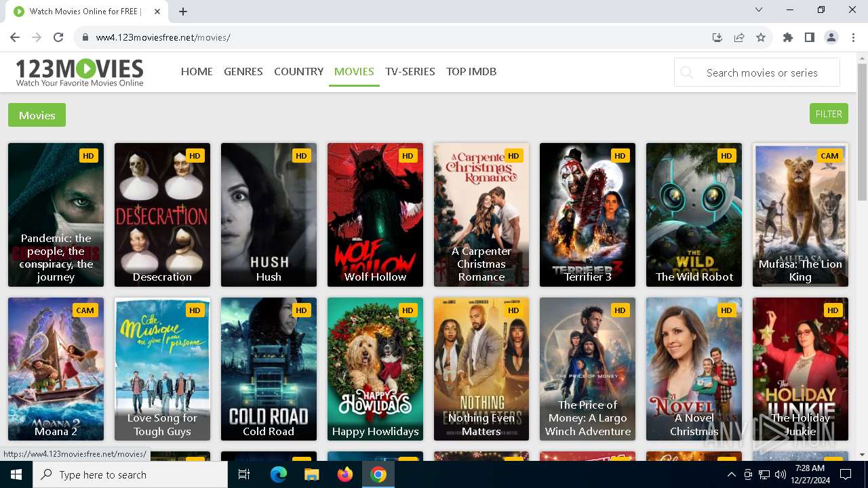This screenshot has height=488, width=868.
Task: Open the Desecration movie poster
Action: 162,215
